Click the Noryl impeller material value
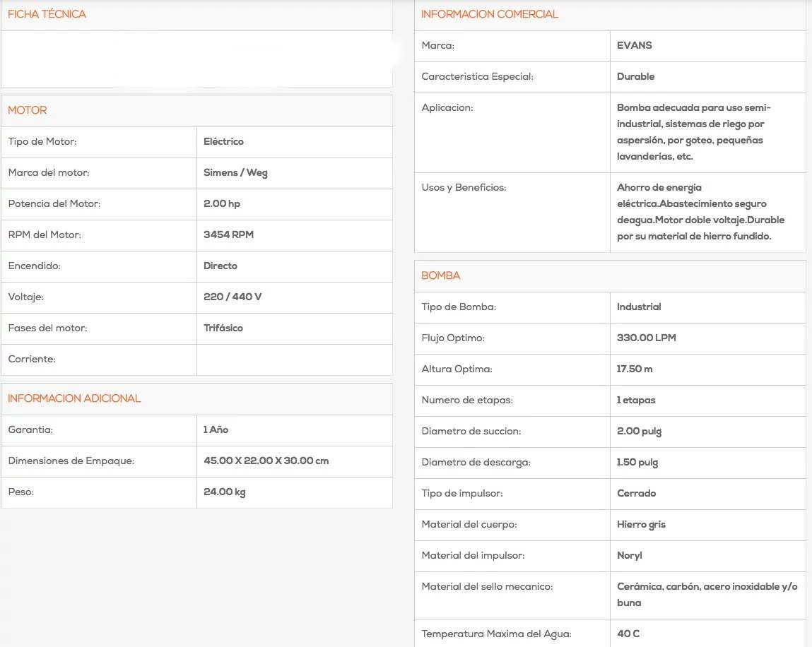 (629, 555)
